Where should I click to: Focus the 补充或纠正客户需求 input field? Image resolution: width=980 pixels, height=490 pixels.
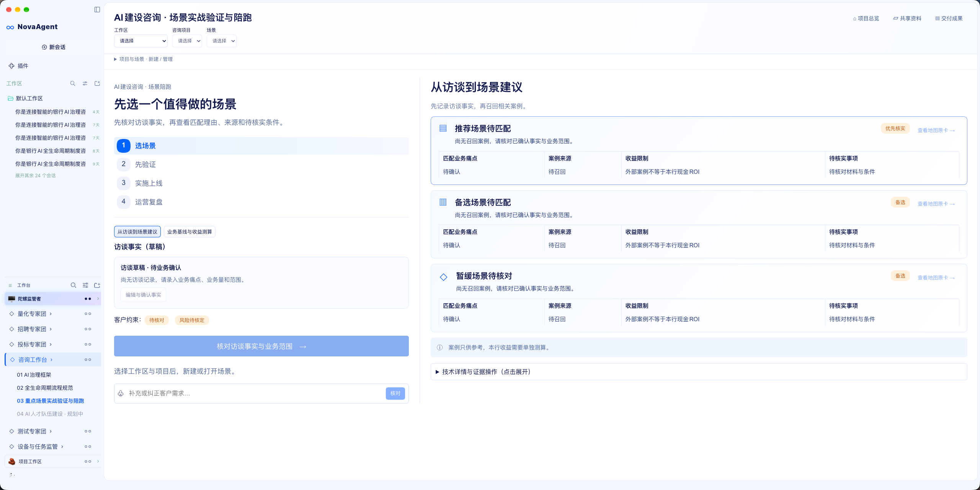pyautogui.click(x=255, y=394)
